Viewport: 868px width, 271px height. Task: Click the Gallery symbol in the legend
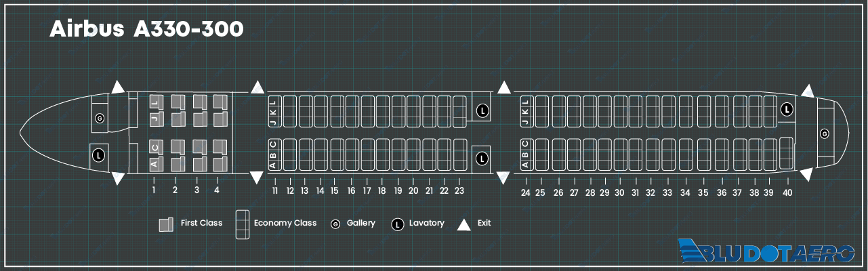[335, 224]
